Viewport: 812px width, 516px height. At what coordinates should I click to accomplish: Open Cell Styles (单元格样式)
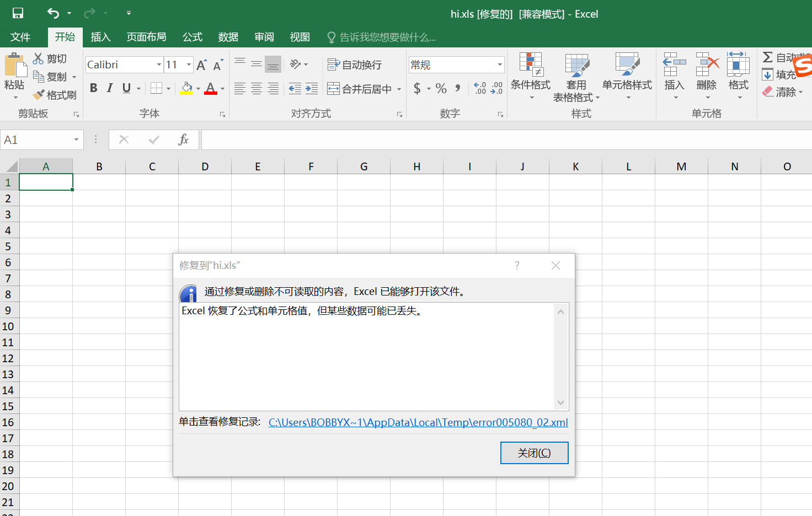[x=627, y=76]
